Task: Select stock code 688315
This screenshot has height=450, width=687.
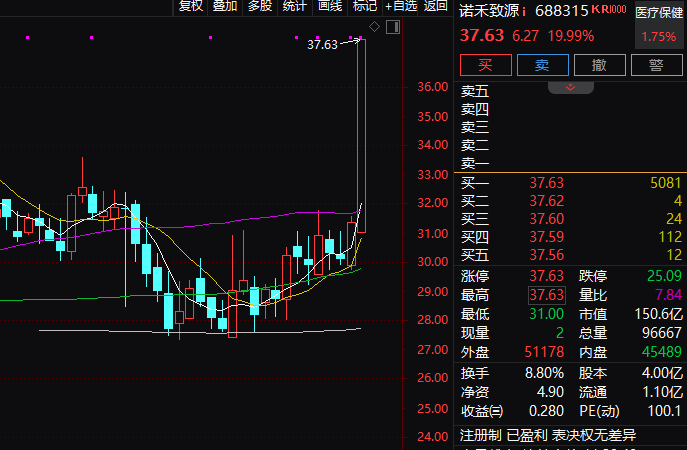Action: (561, 11)
